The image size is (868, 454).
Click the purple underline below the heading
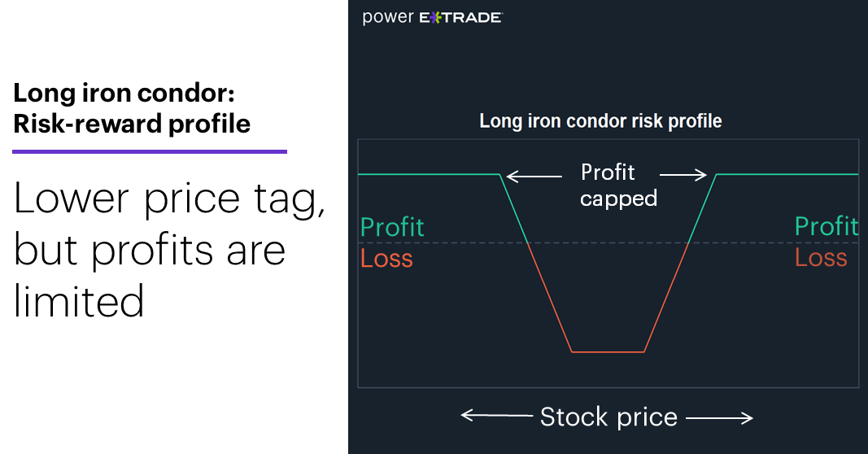pyautogui.click(x=150, y=151)
